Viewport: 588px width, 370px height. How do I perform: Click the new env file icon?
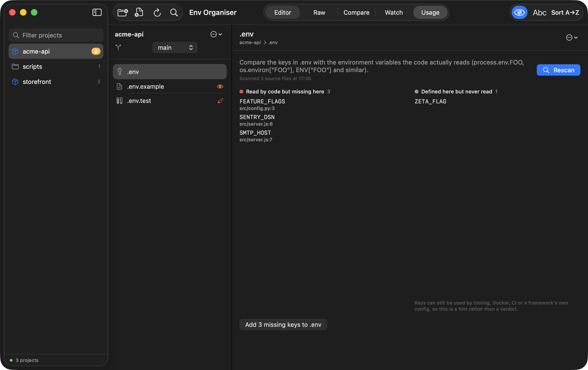tap(139, 12)
